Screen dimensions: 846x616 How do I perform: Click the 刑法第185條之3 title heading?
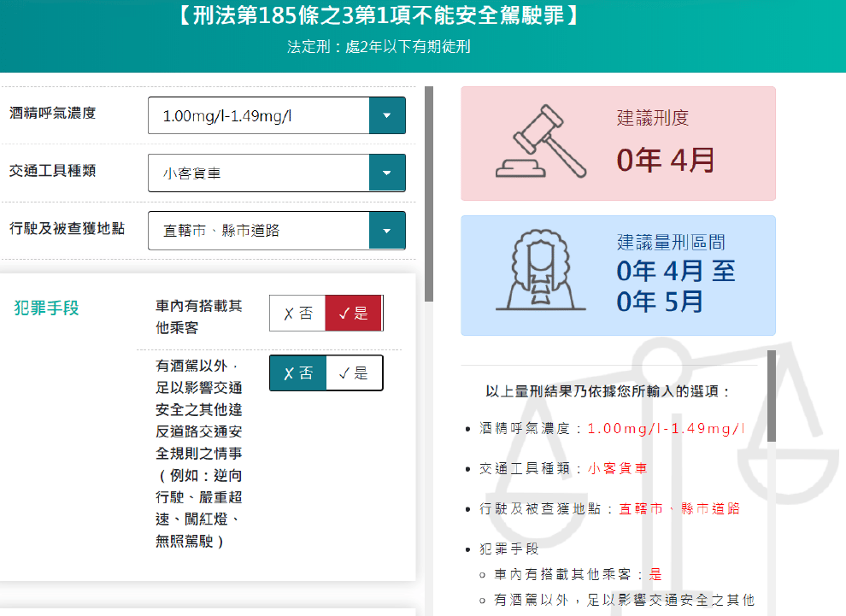click(x=378, y=15)
